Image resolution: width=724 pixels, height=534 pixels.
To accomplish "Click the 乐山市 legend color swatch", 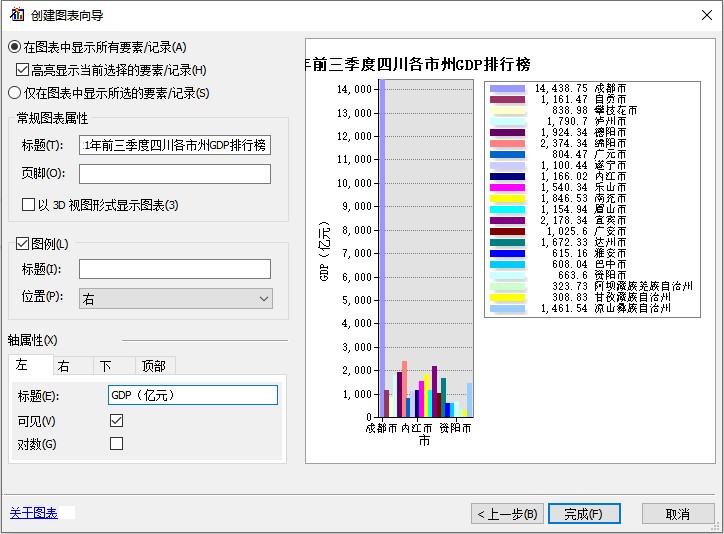I will tap(507, 187).
